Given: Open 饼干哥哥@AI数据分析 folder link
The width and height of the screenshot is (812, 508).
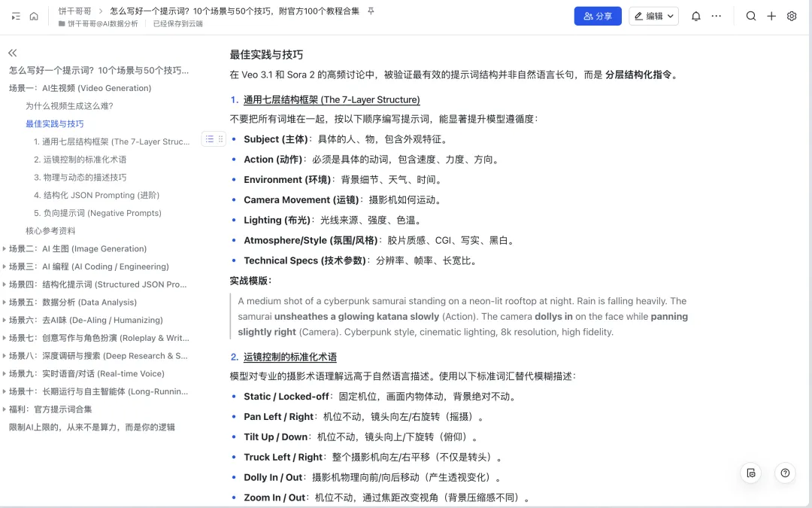Looking at the screenshot, I should point(102,23).
